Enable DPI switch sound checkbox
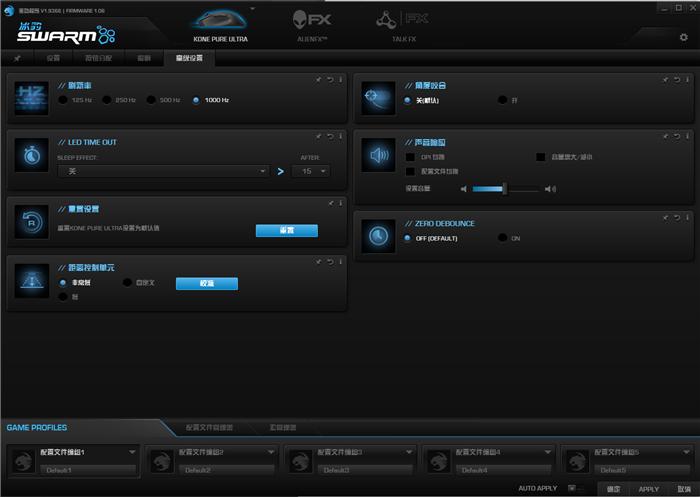This screenshot has width=700, height=497. pos(410,157)
